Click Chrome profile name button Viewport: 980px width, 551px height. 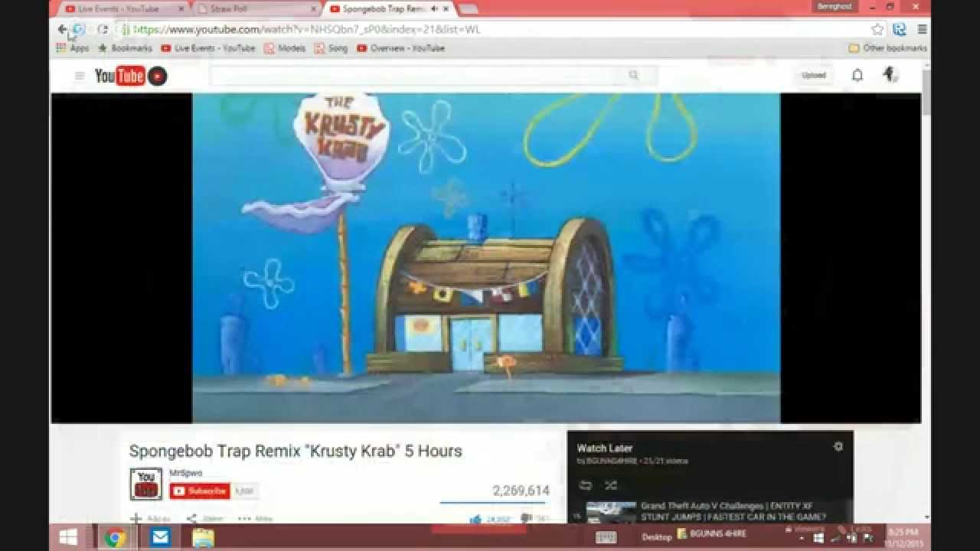click(x=834, y=6)
